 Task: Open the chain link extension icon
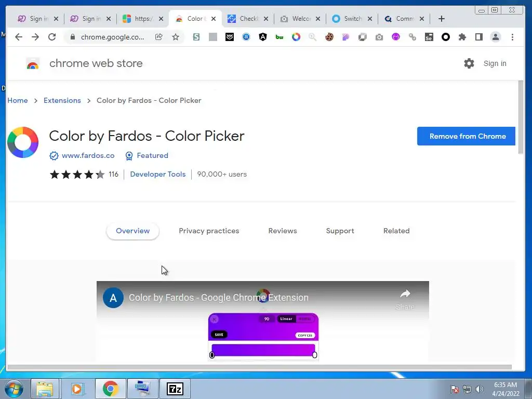click(x=412, y=37)
